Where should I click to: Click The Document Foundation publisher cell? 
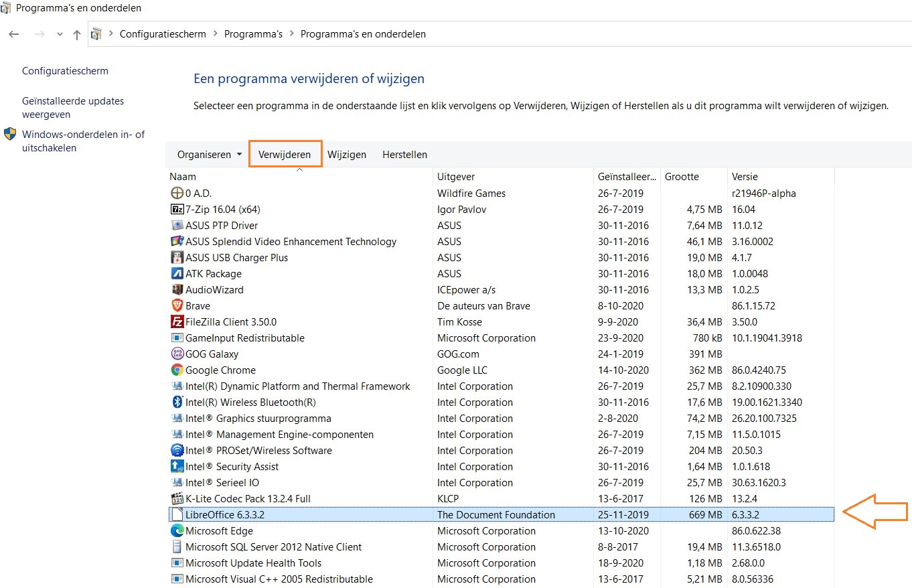tap(496, 515)
